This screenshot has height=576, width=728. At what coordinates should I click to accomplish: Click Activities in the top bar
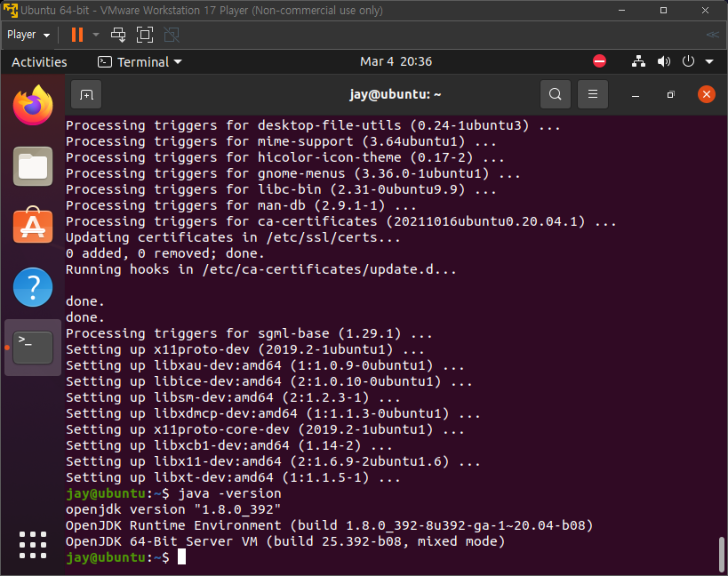39,61
